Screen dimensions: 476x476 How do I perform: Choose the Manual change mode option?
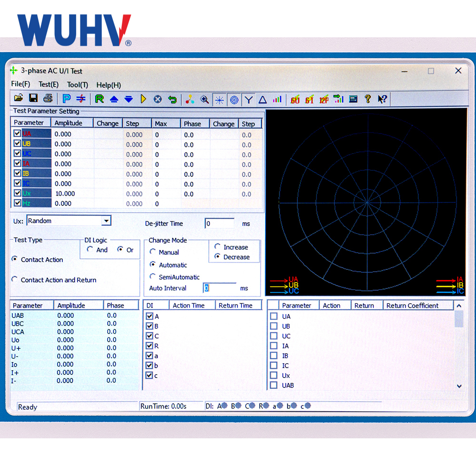[153, 252]
